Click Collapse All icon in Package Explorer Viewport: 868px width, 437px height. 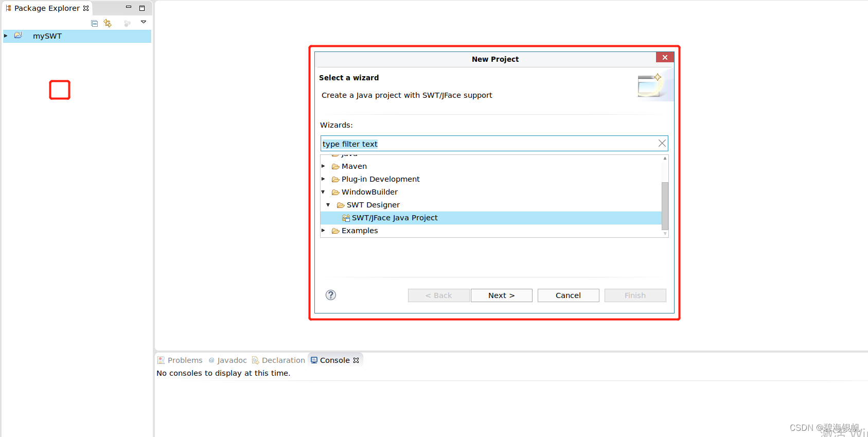(x=94, y=23)
